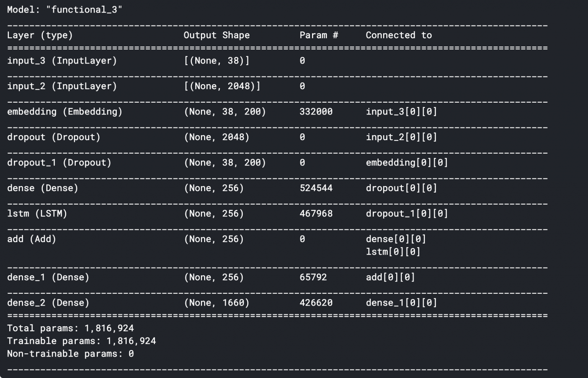Click the Output Shape column header
Image resolution: width=588 pixels, height=378 pixels.
tap(217, 35)
